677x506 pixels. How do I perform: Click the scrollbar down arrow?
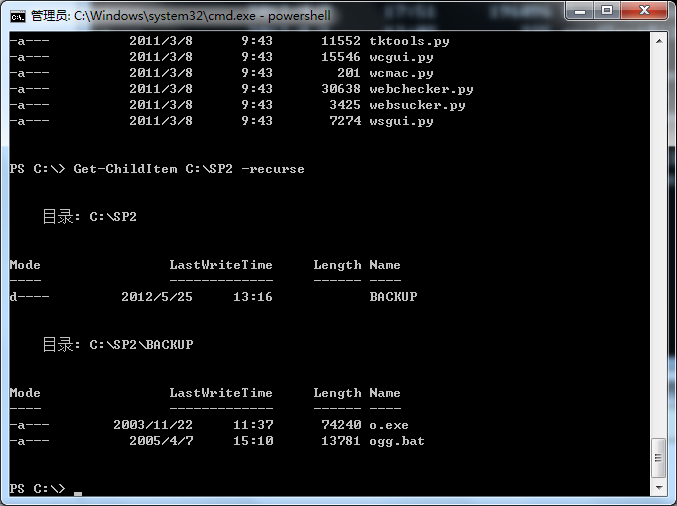pyautogui.click(x=658, y=487)
